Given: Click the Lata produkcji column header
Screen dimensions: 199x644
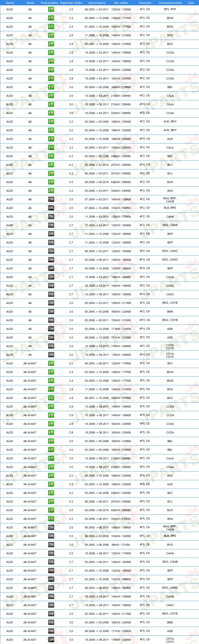Looking at the screenshot, I should (x=97, y=3).
